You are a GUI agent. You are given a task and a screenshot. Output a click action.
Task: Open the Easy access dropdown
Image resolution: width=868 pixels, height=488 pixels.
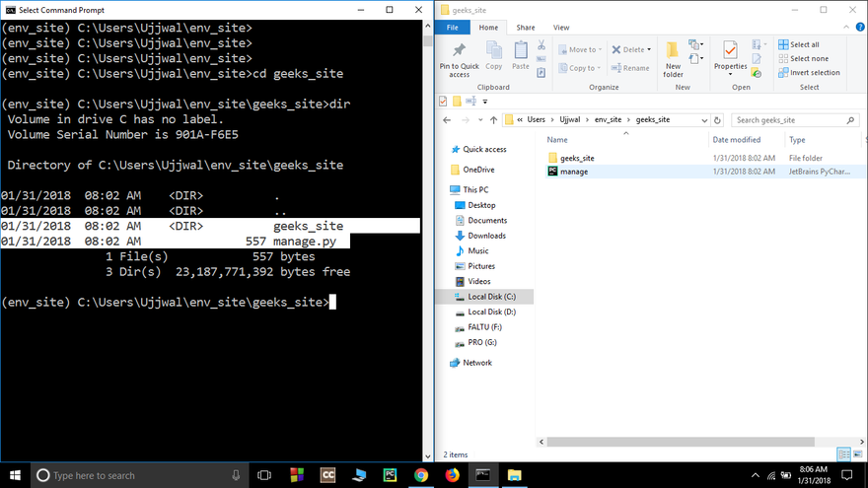(x=695, y=58)
